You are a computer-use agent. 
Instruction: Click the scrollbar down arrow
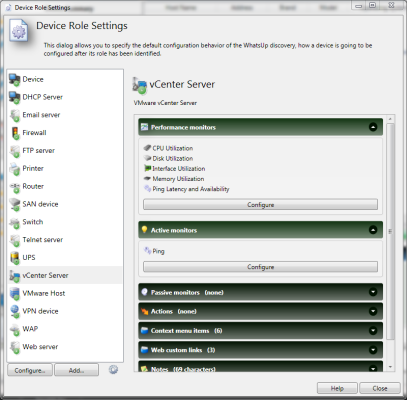coord(390,367)
